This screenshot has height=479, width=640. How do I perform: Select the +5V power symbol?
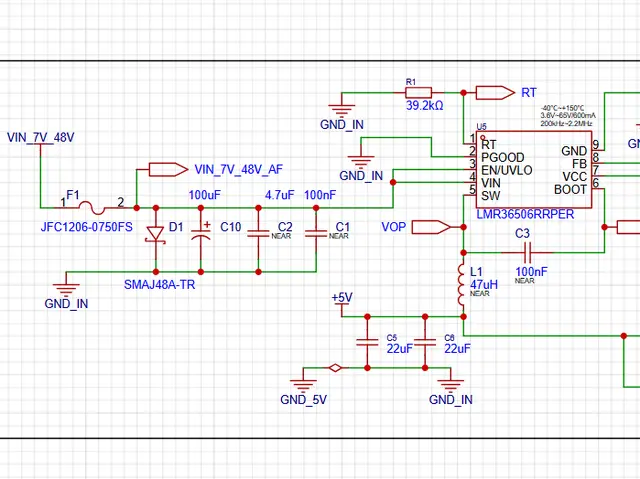pos(342,298)
